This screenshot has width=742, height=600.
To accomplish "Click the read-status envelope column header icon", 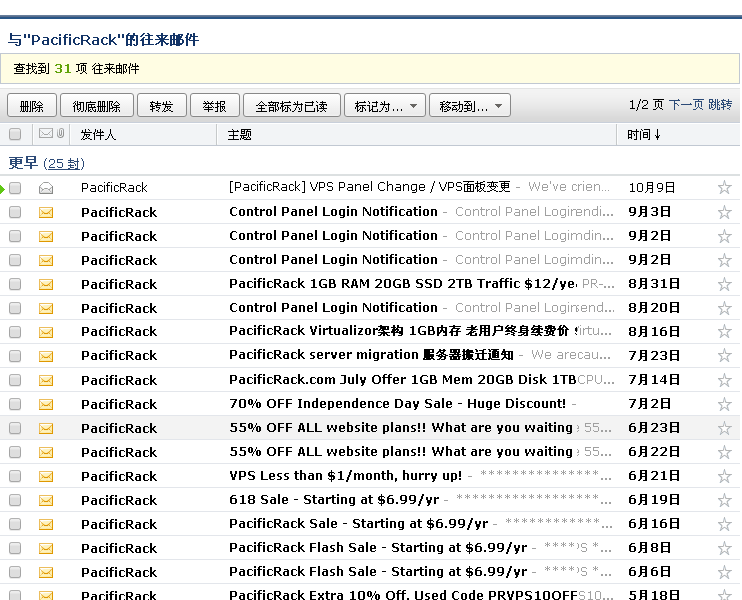I will click(x=46, y=133).
